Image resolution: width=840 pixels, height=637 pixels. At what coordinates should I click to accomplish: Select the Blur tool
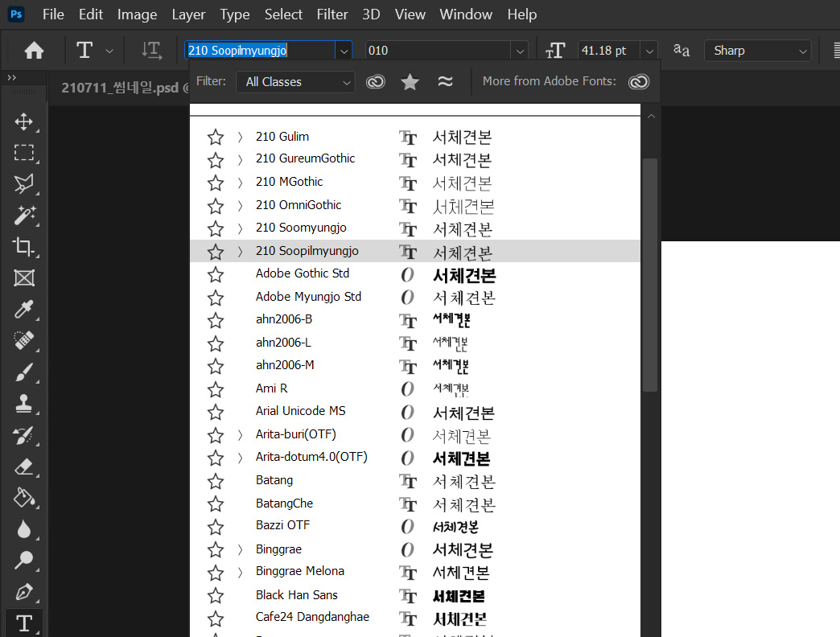(23, 529)
